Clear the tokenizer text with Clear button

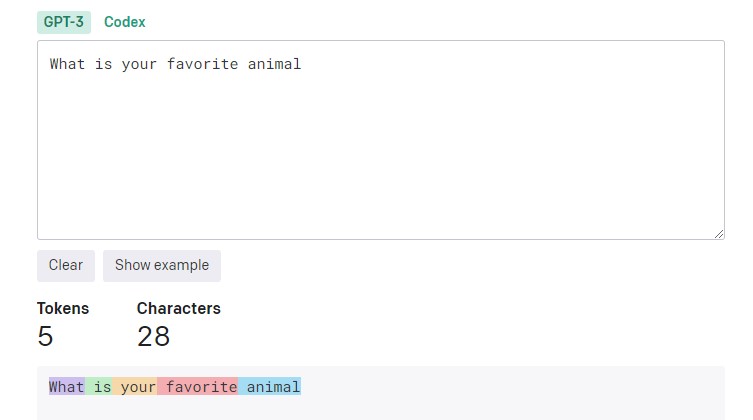click(66, 265)
